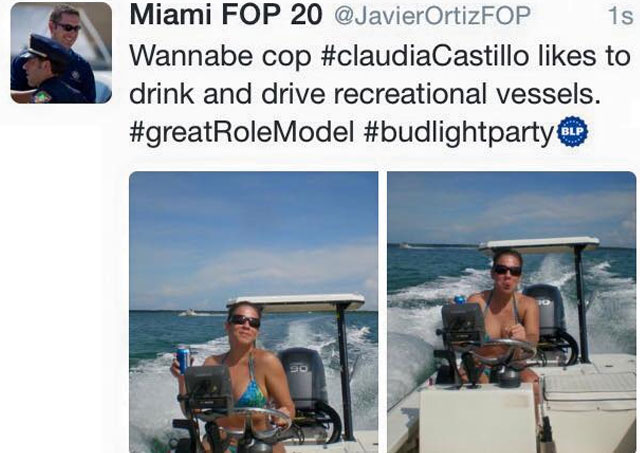This screenshot has height=453, width=640.
Task: Open the Miami FOP 20 display name
Action: point(225,15)
